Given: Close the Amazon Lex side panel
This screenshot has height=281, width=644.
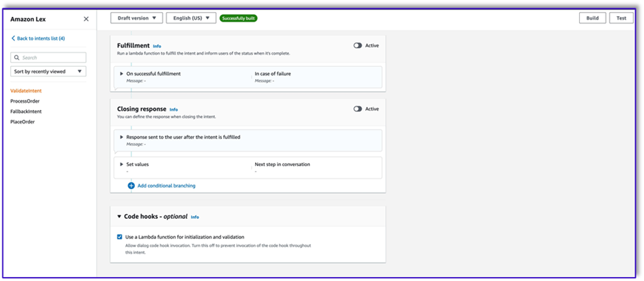Looking at the screenshot, I should (86, 19).
